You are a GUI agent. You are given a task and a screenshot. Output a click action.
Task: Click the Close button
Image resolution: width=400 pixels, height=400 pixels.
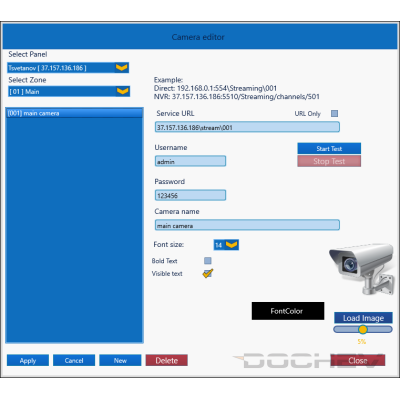point(358,360)
